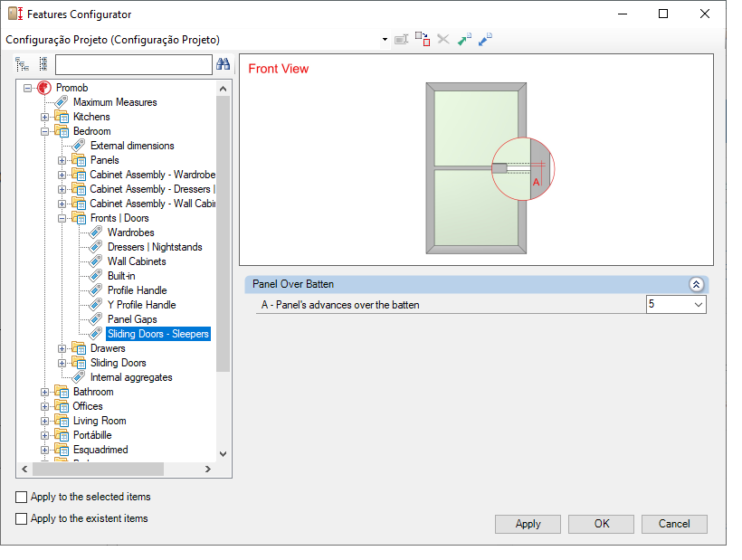Click the blue import arrow icon
Image resolution: width=742 pixels, height=560 pixels.
485,39
